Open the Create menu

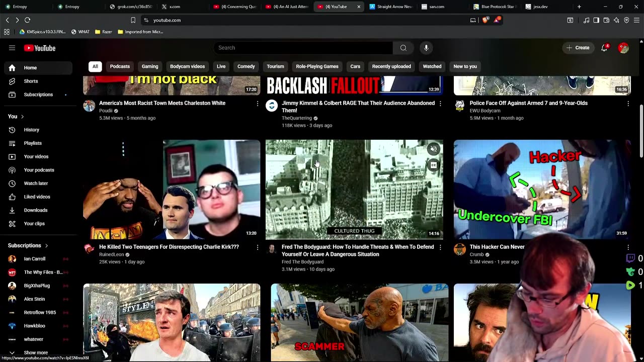tap(577, 48)
